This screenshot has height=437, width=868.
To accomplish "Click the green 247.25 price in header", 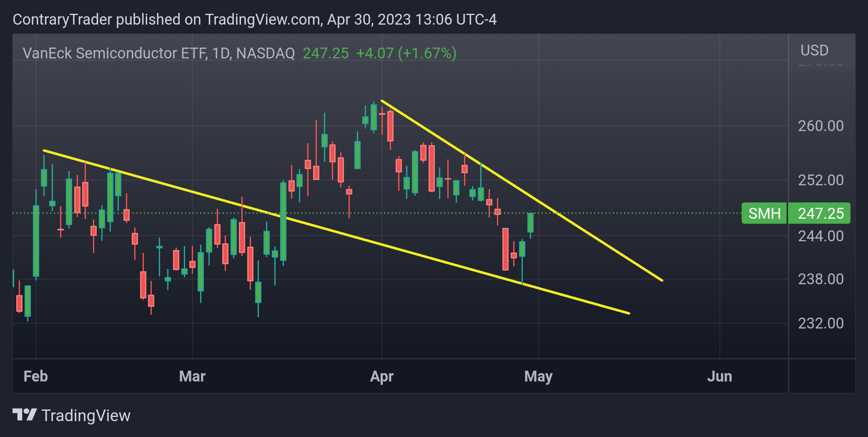I will point(326,53).
